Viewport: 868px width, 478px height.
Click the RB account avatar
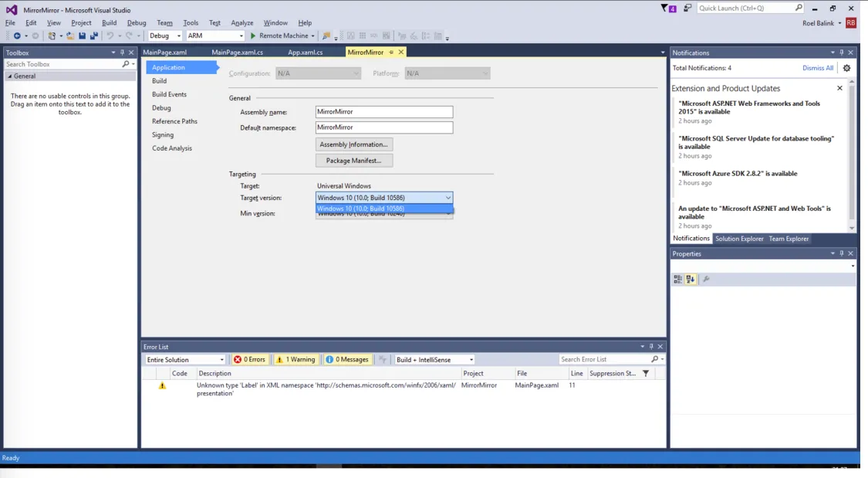(851, 22)
